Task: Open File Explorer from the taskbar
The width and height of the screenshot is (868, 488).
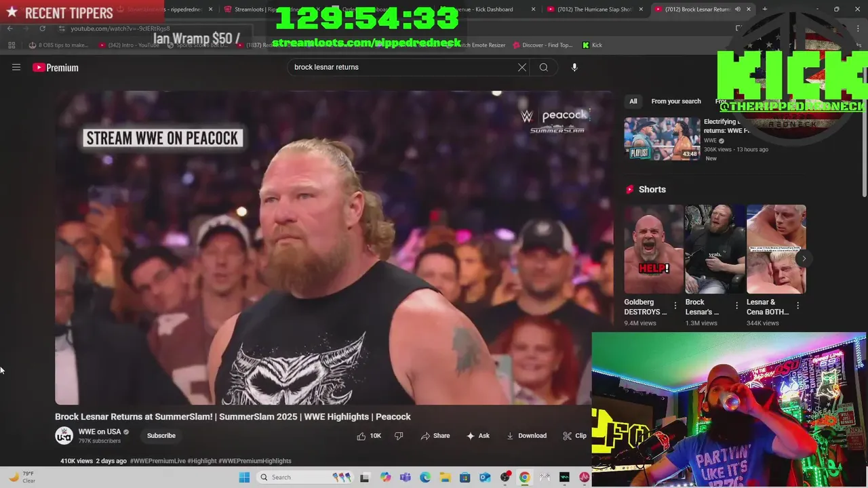Action: pos(445,478)
